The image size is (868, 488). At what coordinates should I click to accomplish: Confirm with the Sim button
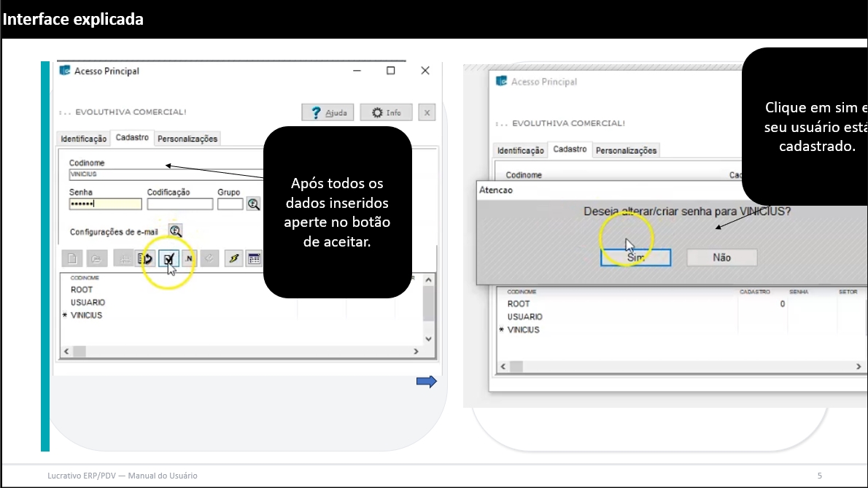pos(635,257)
